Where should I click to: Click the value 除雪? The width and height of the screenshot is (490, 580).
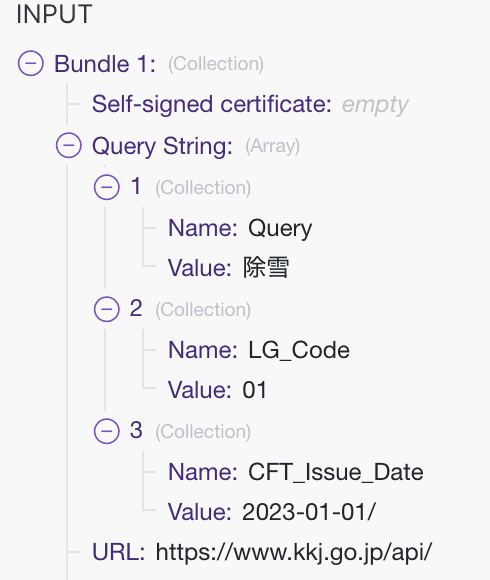[x=266, y=267]
